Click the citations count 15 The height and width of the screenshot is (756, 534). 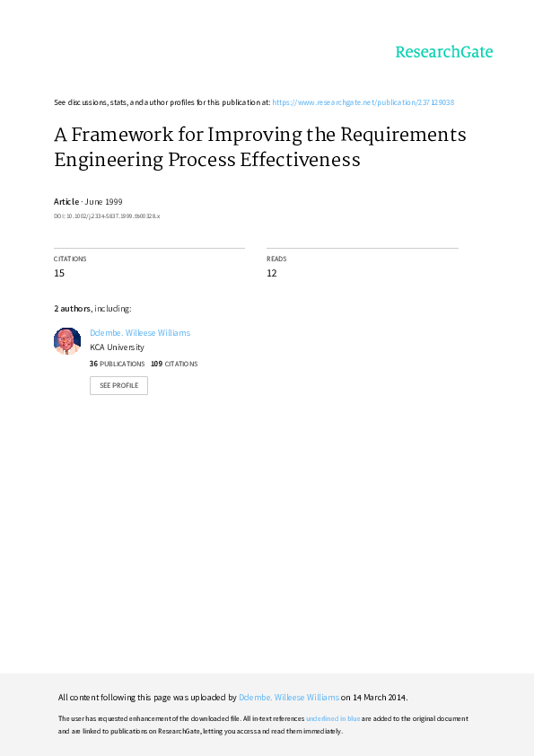[59, 273]
